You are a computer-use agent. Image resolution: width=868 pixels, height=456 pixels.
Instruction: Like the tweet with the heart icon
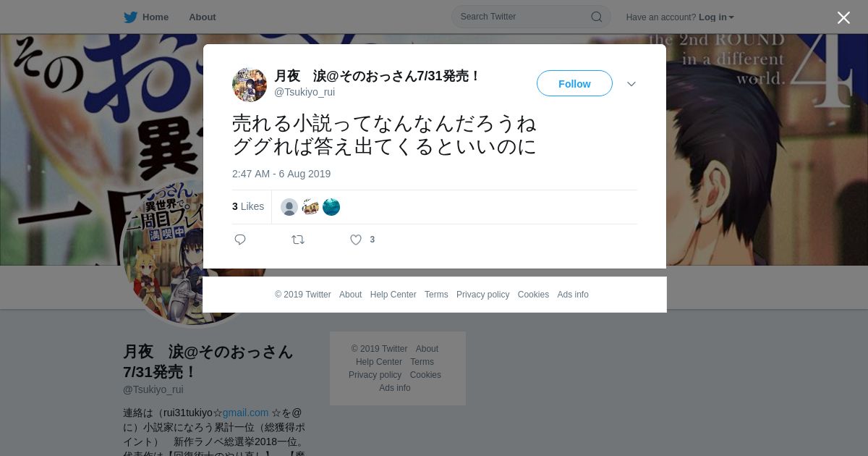(356, 240)
